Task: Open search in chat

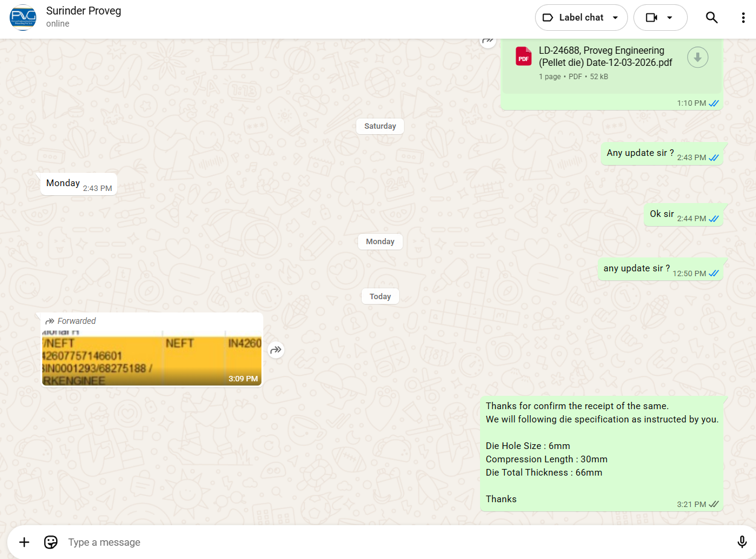Action: click(711, 18)
